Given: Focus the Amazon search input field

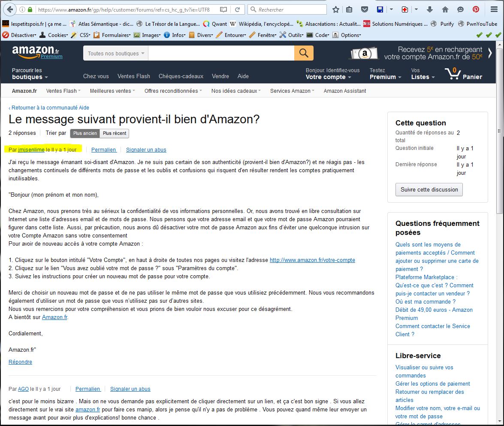Looking at the screenshot, I should coord(221,53).
